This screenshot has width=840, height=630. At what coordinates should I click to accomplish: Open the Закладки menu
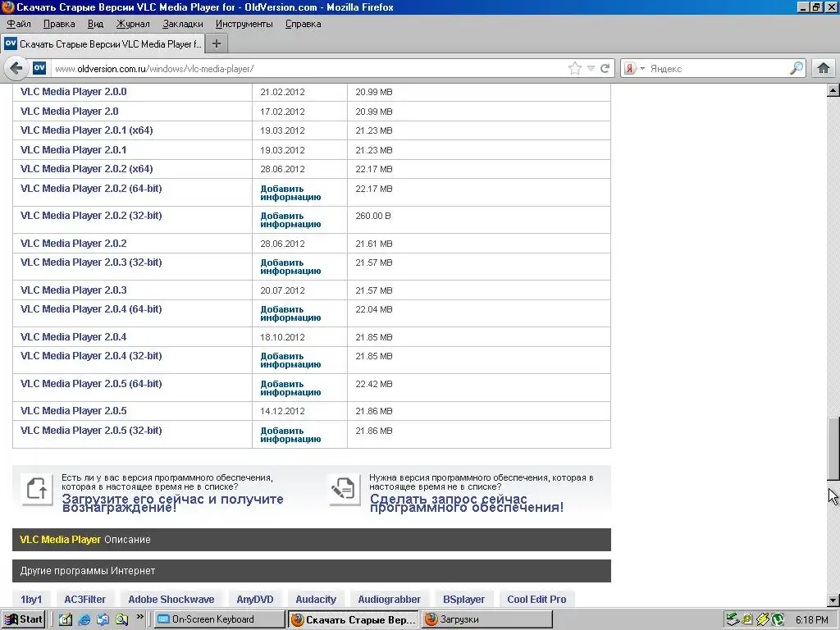(x=183, y=24)
